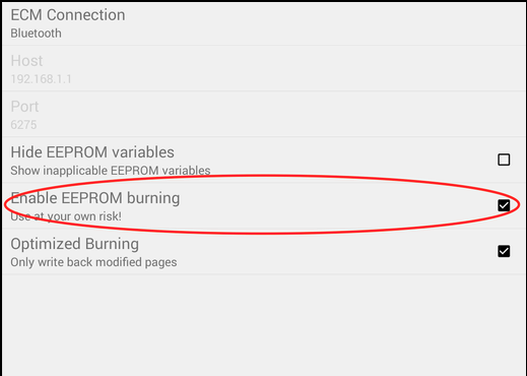Tap the Use at your own risk! warning
This screenshot has height=376, width=527.
[x=66, y=216]
